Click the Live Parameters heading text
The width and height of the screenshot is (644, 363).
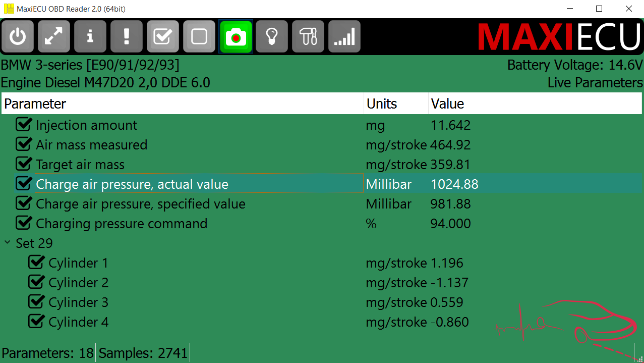point(595,83)
